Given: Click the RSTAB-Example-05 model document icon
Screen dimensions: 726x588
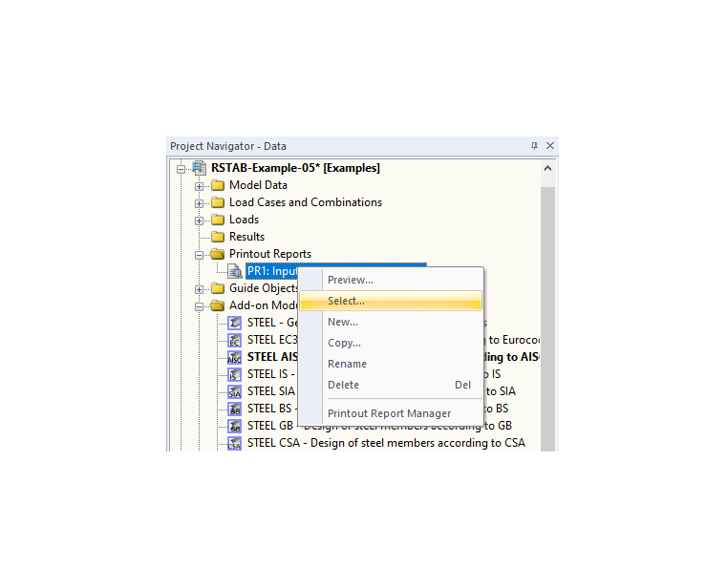Looking at the screenshot, I should (x=200, y=168).
